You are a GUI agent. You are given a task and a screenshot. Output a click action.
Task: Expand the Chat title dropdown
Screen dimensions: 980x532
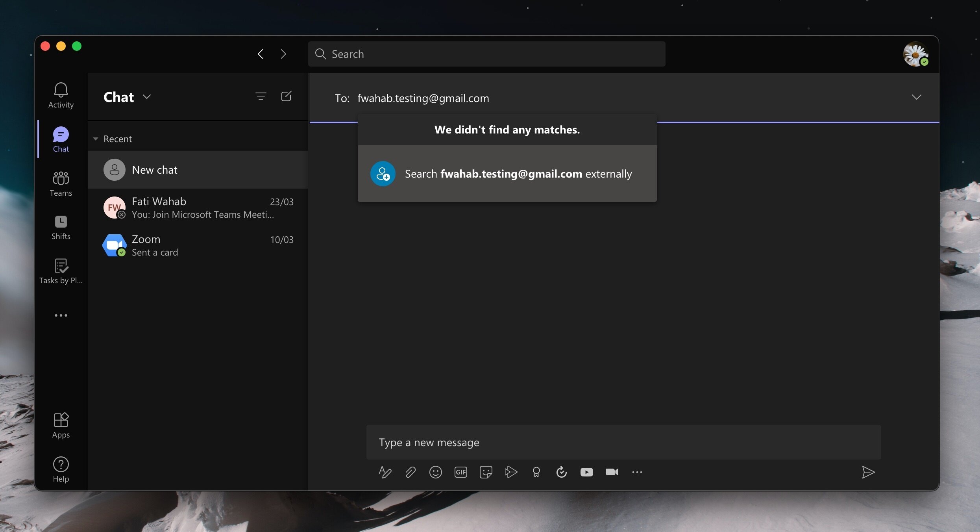(147, 97)
